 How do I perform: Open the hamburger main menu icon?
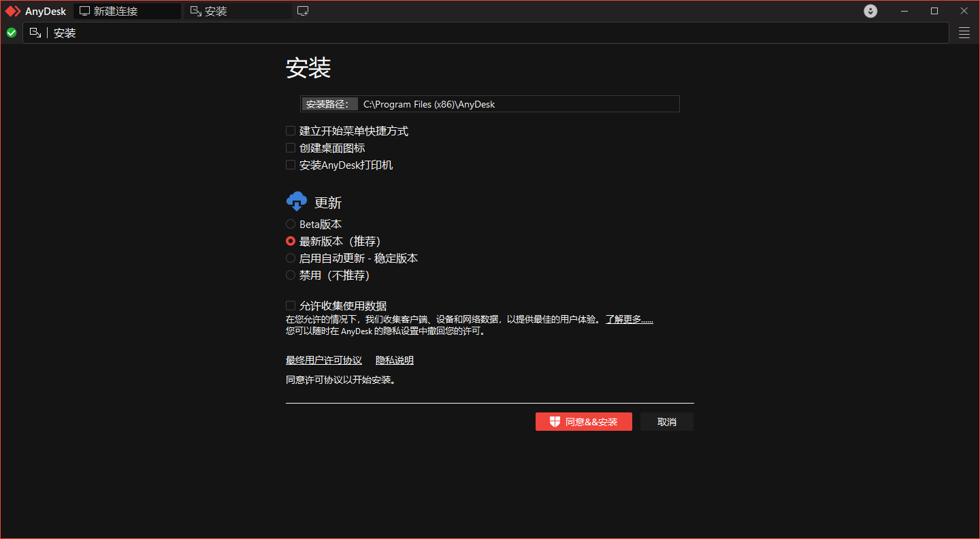point(964,33)
